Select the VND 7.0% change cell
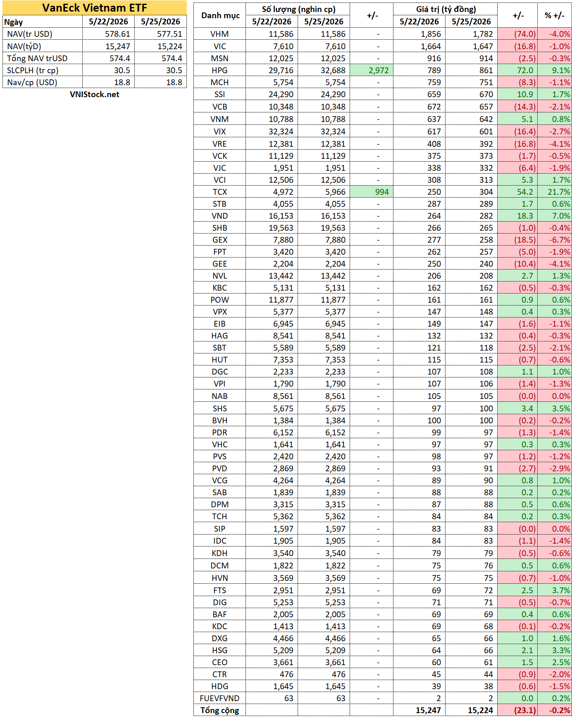Image resolution: width=572 pixels, height=728 pixels. 555,216
